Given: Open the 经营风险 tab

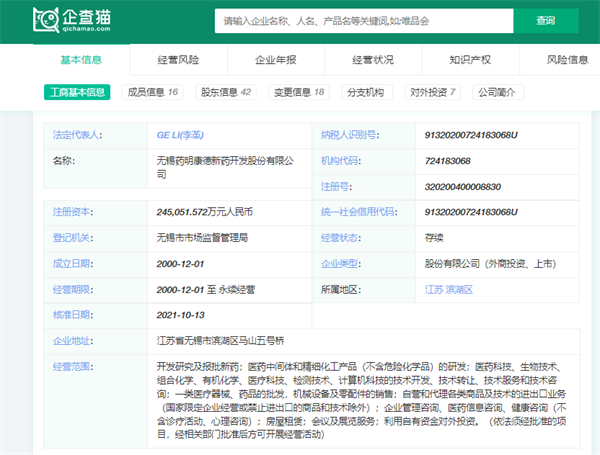Looking at the screenshot, I should coord(178,60).
